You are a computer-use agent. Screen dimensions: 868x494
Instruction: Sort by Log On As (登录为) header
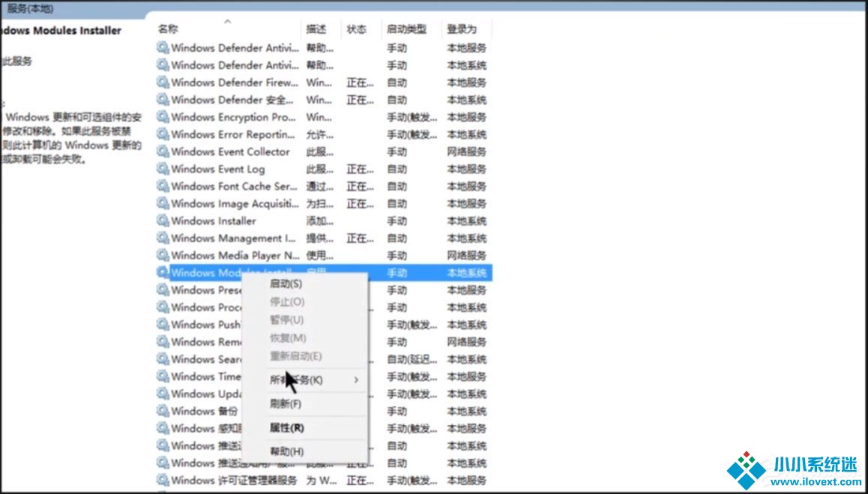coord(462,28)
